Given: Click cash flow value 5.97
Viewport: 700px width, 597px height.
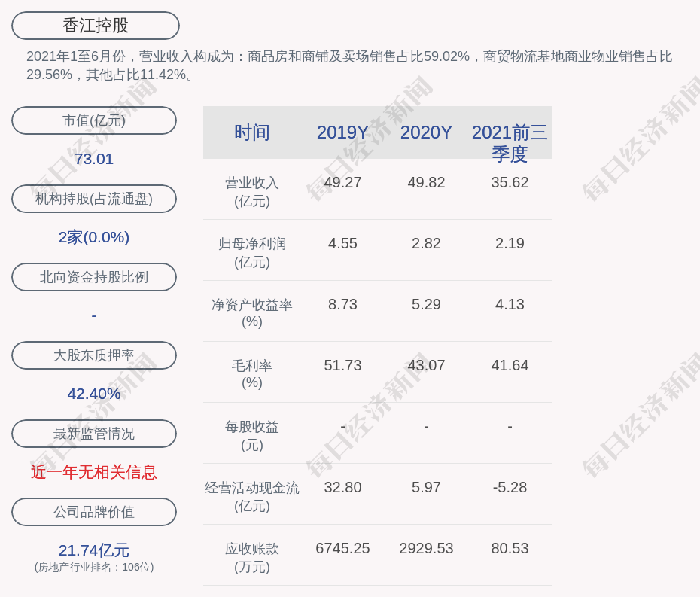Looking at the screenshot, I should click(426, 487).
